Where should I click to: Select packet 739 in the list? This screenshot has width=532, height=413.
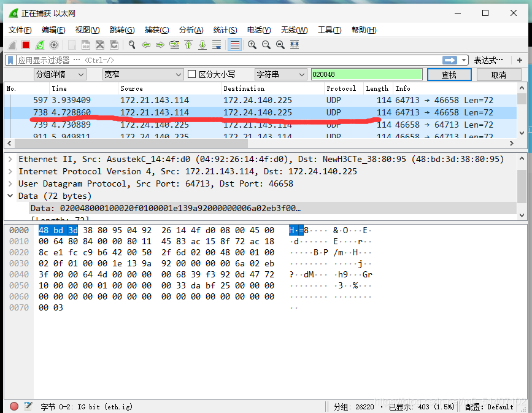261,125
